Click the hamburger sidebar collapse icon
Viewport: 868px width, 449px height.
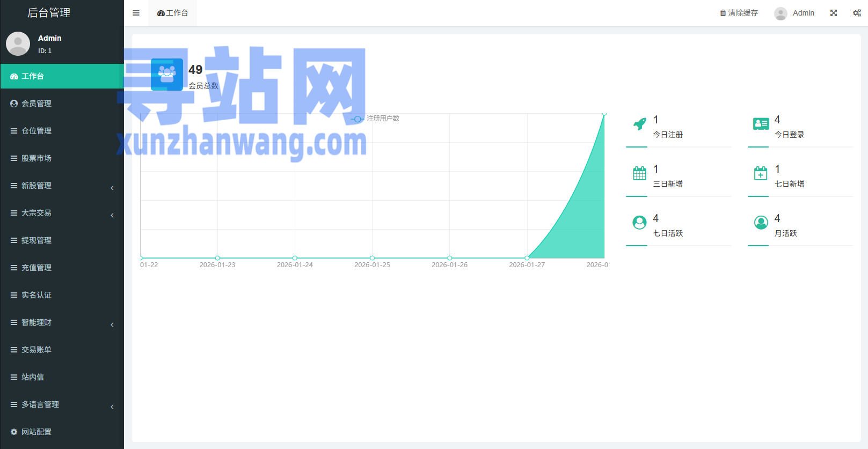click(x=136, y=13)
